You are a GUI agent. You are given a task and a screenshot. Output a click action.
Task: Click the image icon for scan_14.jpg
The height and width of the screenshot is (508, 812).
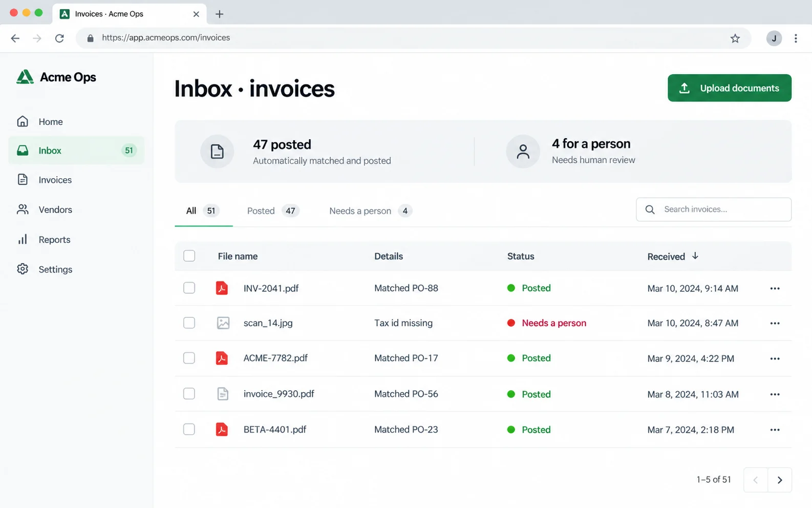pyautogui.click(x=223, y=323)
